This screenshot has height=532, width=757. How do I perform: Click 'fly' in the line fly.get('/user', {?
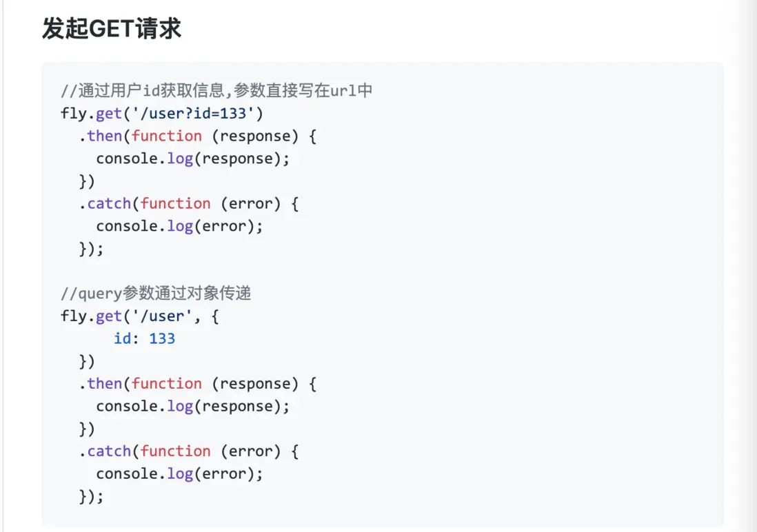[x=73, y=316]
